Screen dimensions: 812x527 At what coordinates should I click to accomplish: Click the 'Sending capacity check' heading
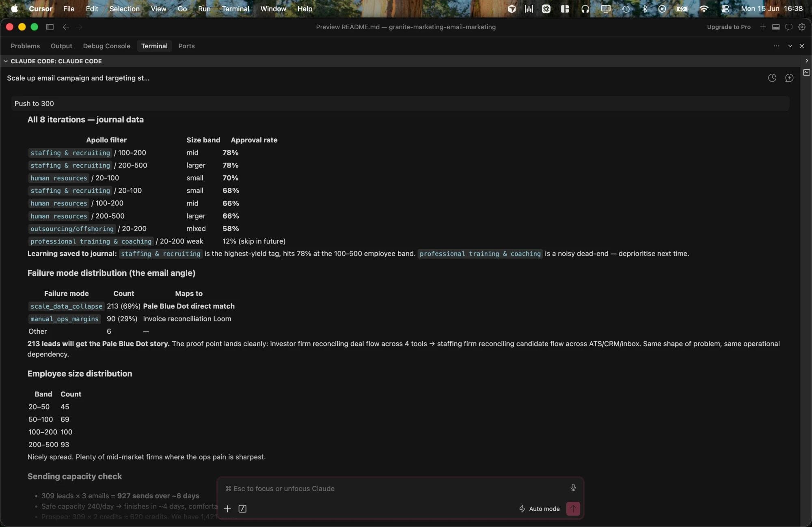(74, 476)
